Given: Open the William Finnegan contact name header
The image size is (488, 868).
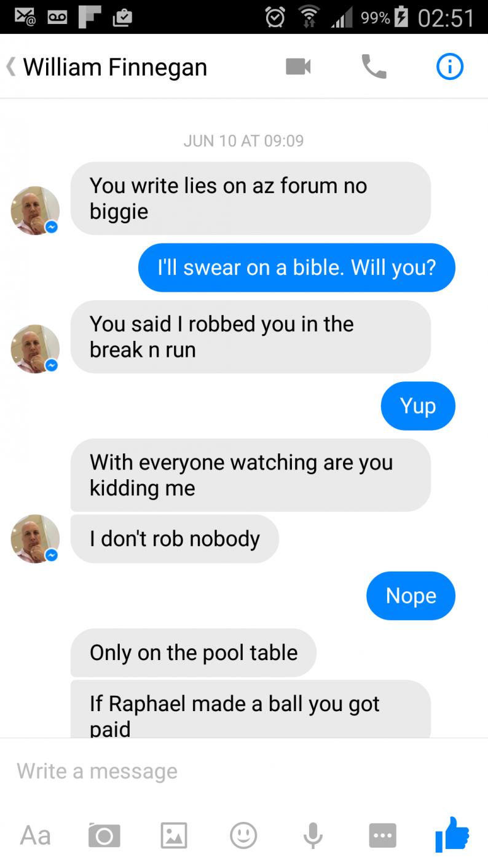Looking at the screenshot, I should (115, 67).
